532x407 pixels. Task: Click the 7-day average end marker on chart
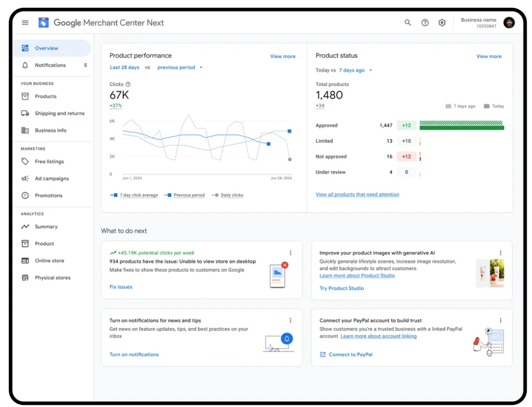click(268, 144)
